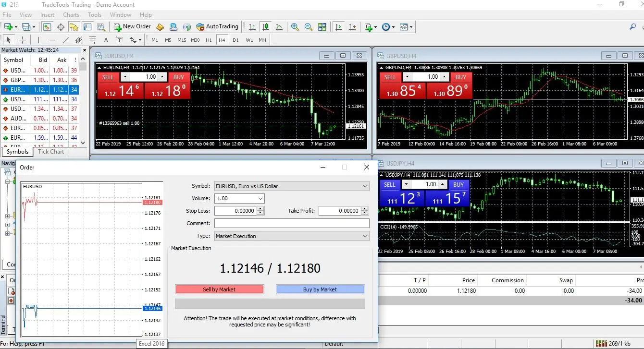The width and height of the screenshot is (644, 349).
Task: Switch timeframe to M1
Action: click(155, 40)
